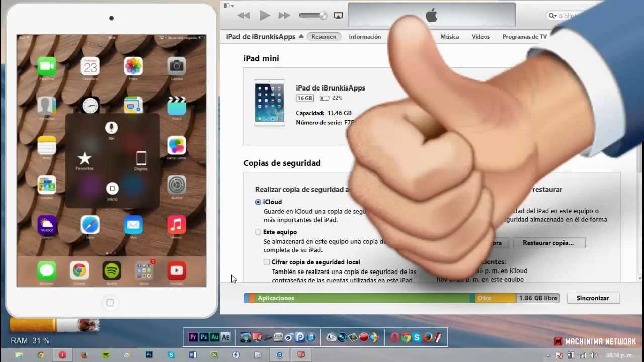The height and width of the screenshot is (362, 644).
Task: Click the yellow Otro storage segment
Action: pos(496,298)
